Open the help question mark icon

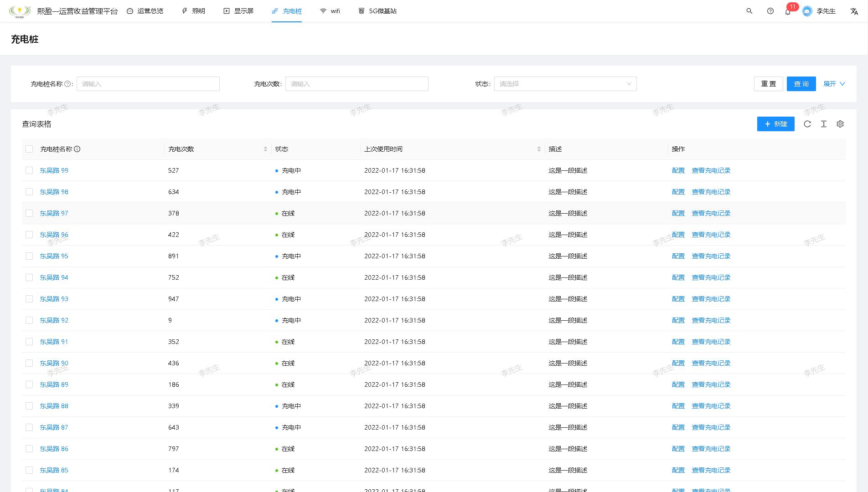click(x=770, y=11)
